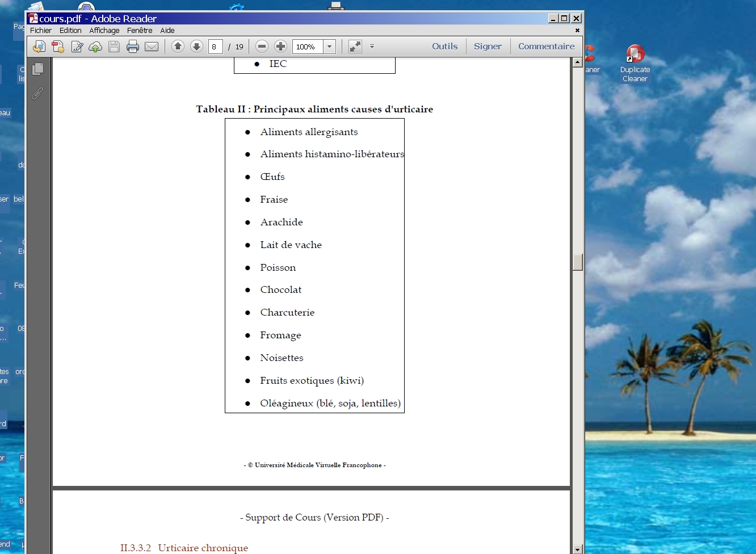The image size is (756, 554).
Task: Click the Adobe Reader title bar PDF icon
Action: 33,19
